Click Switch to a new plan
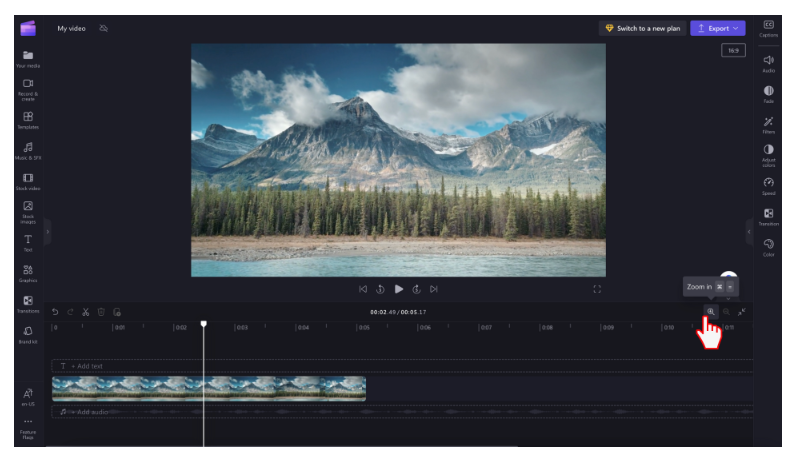 click(x=642, y=28)
